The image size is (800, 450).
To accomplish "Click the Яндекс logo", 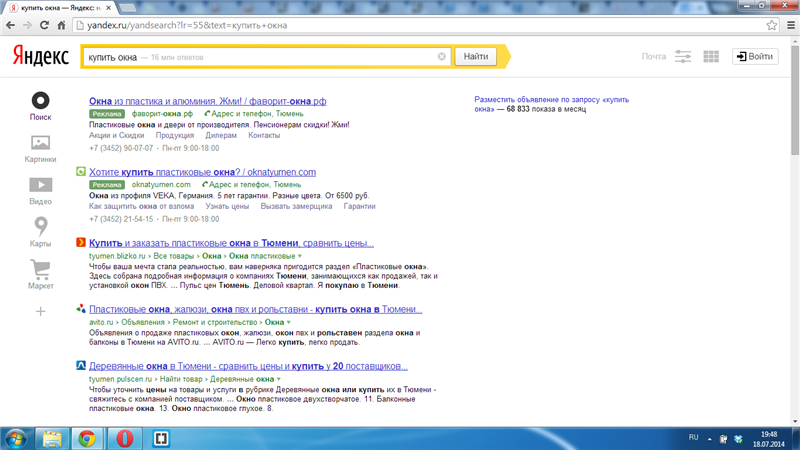I will 40,56.
